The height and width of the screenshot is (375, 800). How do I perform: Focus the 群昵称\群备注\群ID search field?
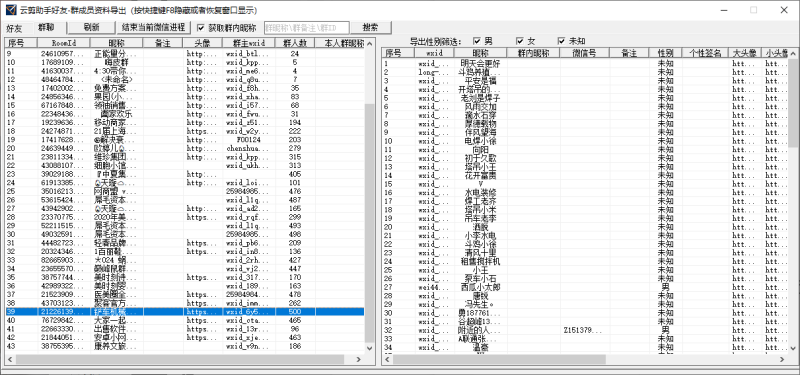tap(307, 28)
